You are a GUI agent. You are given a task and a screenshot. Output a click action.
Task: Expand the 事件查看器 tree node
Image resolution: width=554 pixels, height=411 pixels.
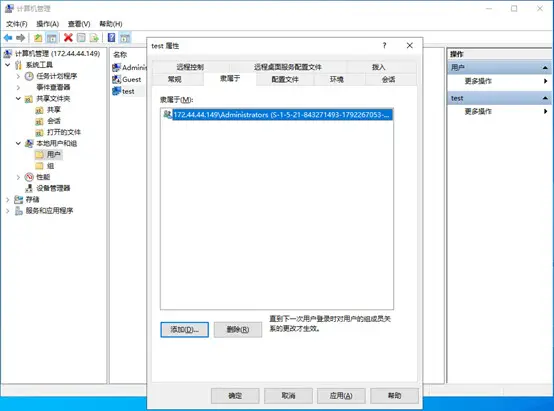point(18,87)
